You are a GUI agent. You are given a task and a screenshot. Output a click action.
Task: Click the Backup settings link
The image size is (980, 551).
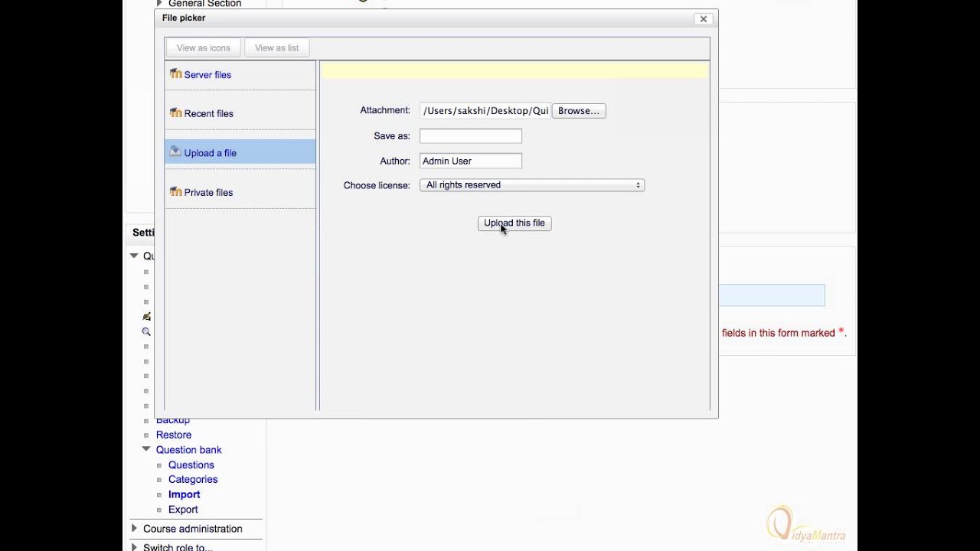click(x=173, y=421)
